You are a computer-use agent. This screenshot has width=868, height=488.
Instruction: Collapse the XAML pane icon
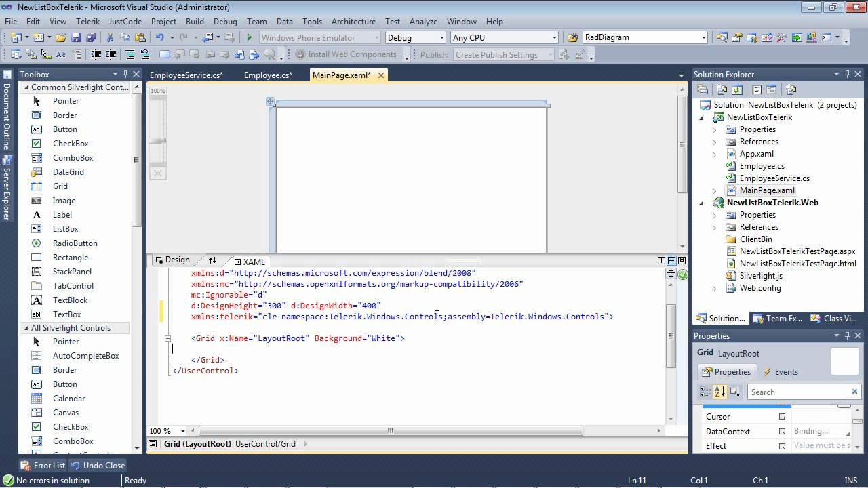682,260
